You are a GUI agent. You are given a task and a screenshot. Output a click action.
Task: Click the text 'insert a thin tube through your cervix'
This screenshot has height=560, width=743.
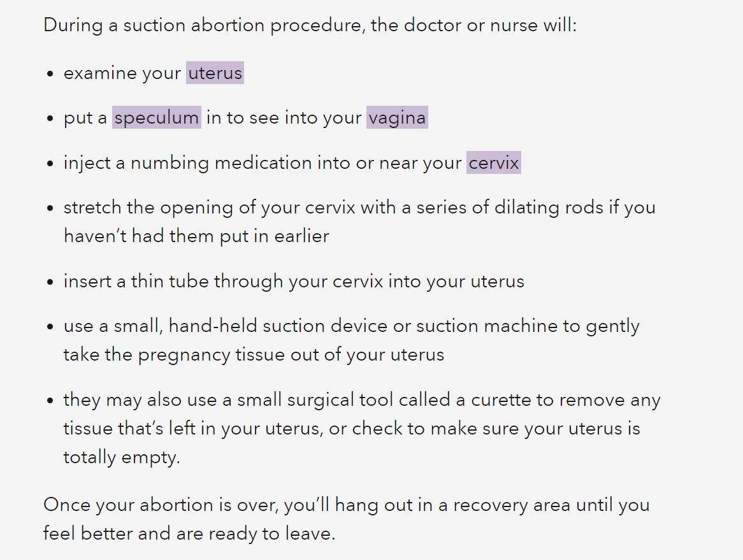click(223, 282)
